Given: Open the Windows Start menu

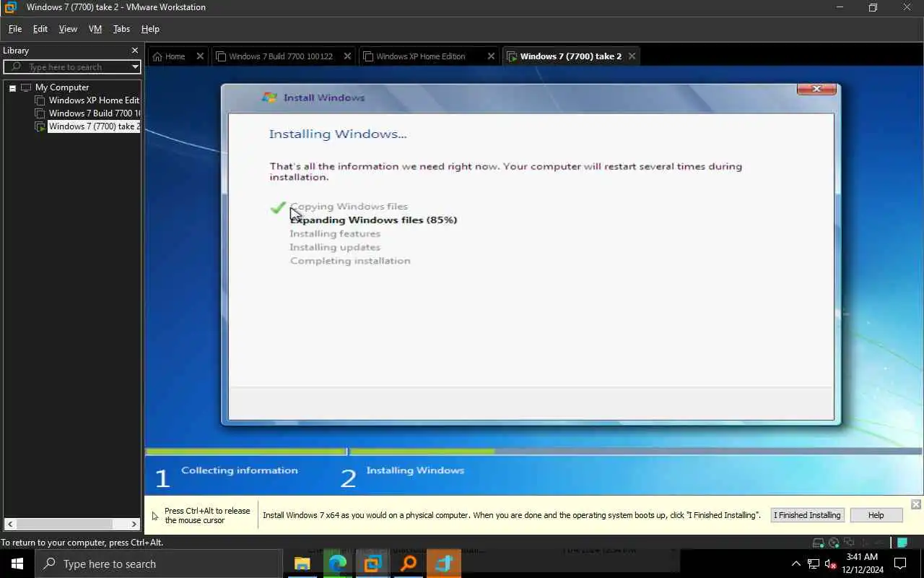Looking at the screenshot, I should [17, 564].
